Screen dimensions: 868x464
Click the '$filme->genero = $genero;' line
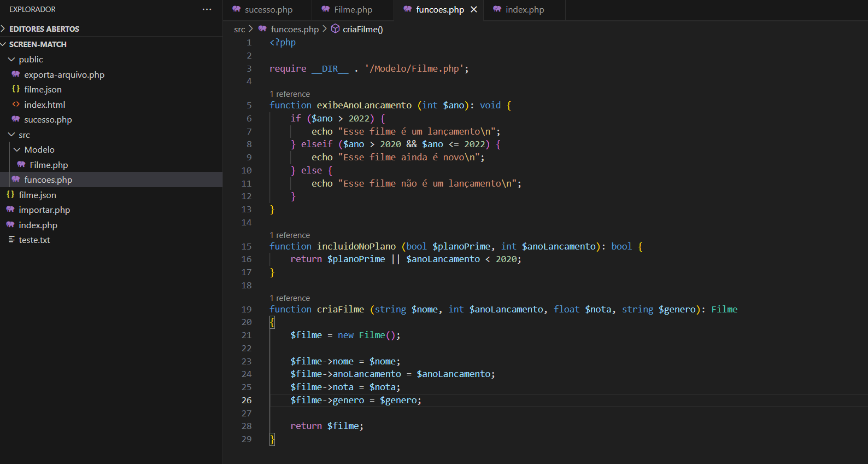click(356, 400)
